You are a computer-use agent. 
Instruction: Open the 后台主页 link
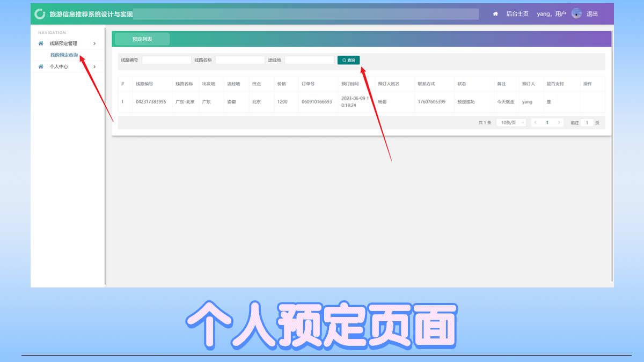click(x=517, y=14)
